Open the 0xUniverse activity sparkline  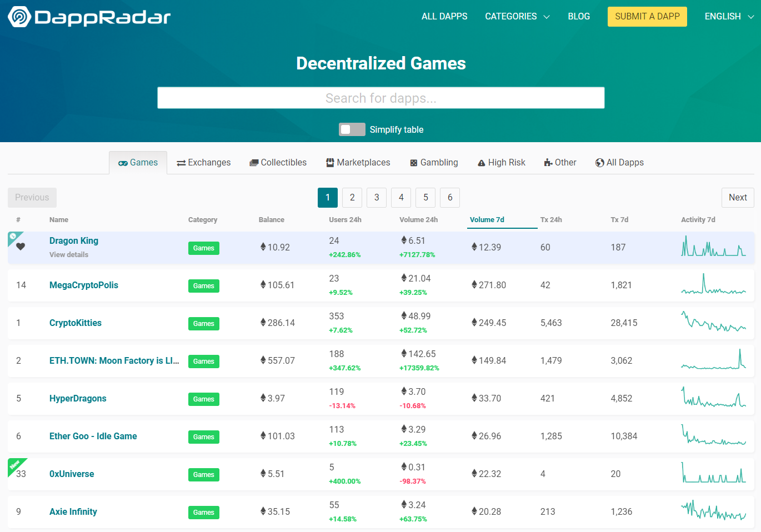point(714,473)
